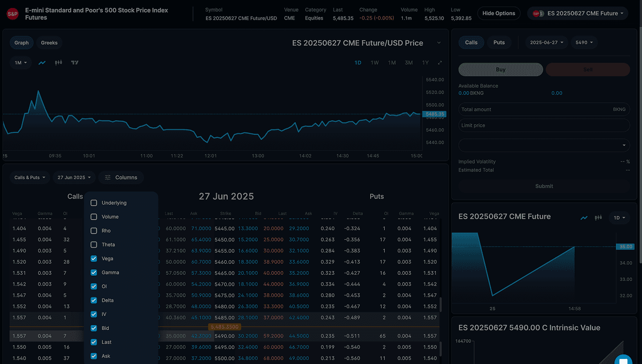The image size is (642, 364).
Task: Select the Calls tab in order panel
Action: tap(471, 43)
